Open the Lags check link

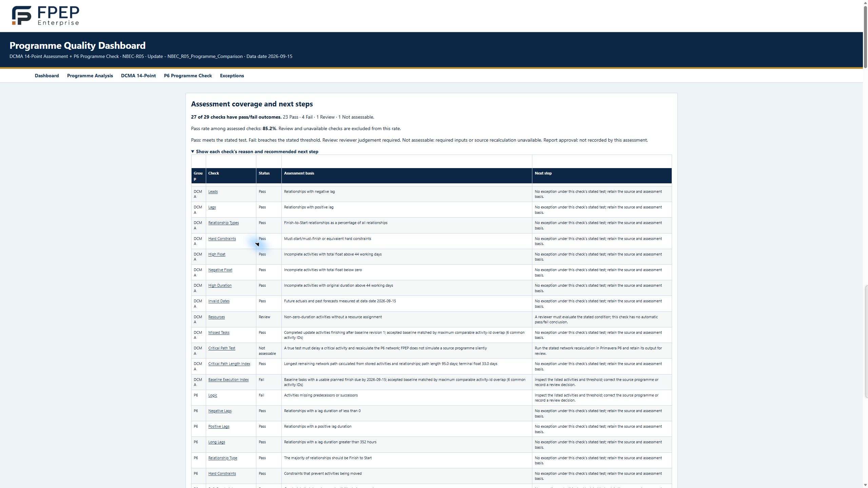(212, 207)
